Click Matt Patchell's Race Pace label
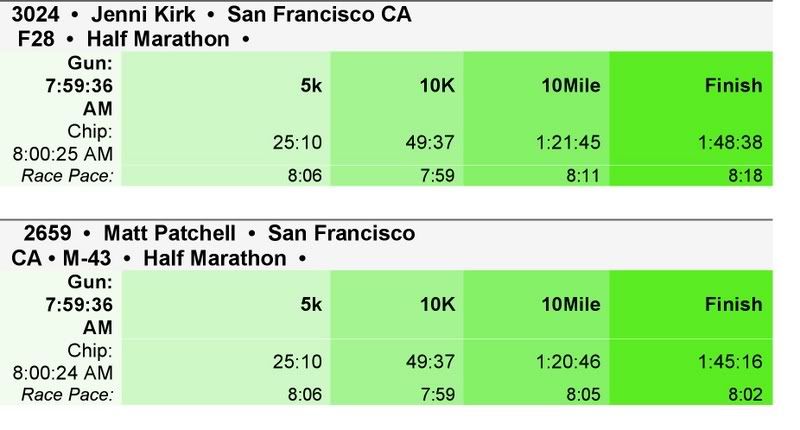 point(67,394)
